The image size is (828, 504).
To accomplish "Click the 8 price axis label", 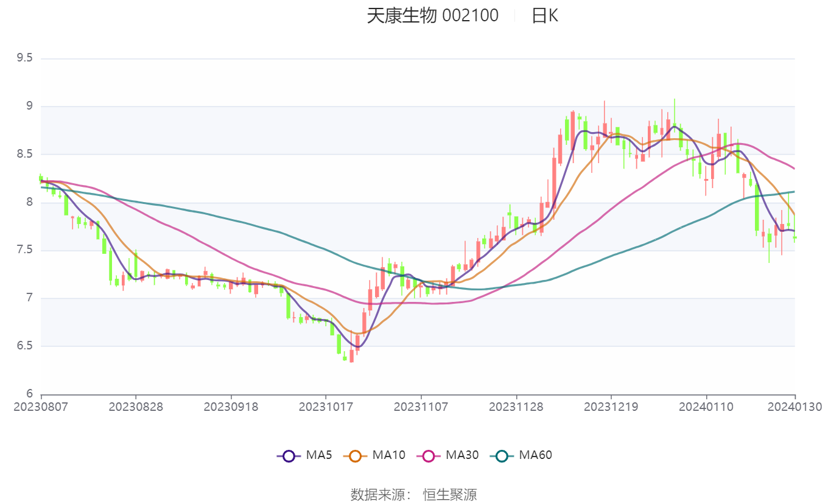I will [x=29, y=202].
